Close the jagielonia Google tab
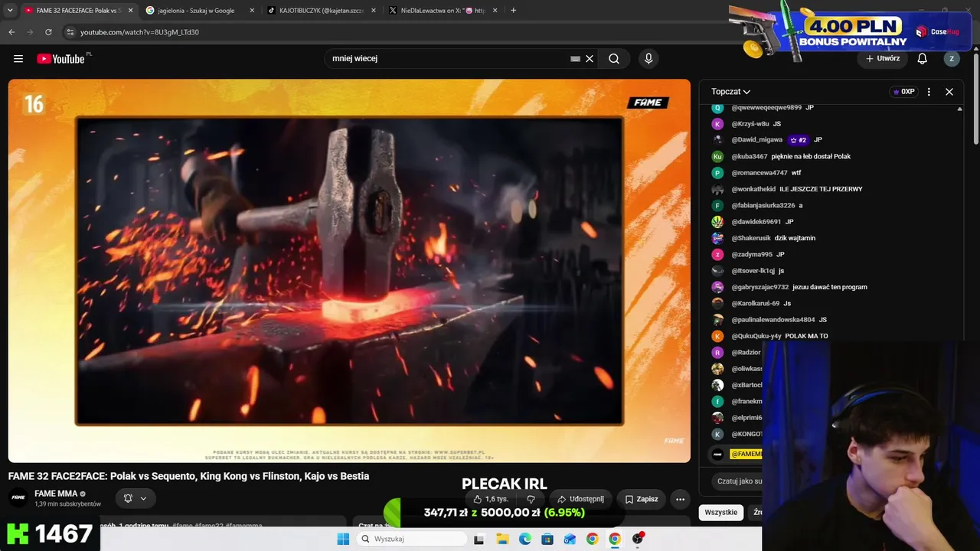 252,11
